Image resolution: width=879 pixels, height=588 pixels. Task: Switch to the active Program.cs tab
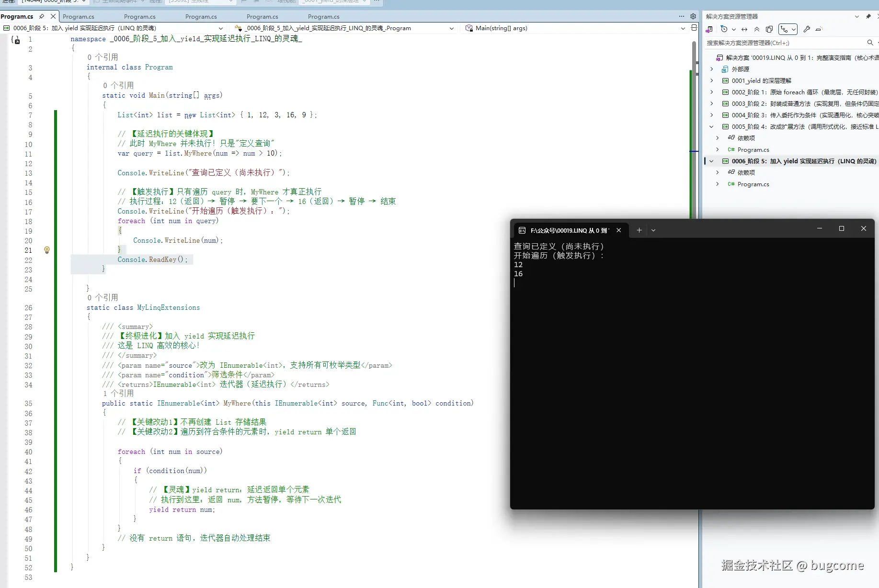click(17, 16)
